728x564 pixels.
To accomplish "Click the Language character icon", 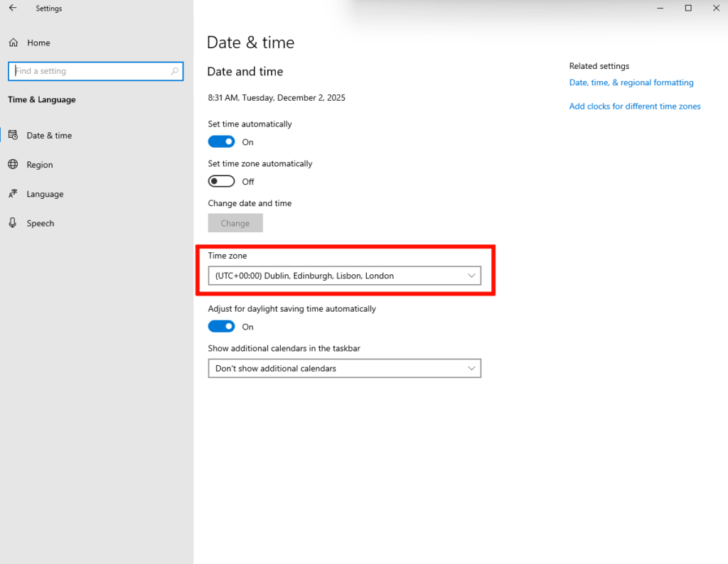I will 13,194.
